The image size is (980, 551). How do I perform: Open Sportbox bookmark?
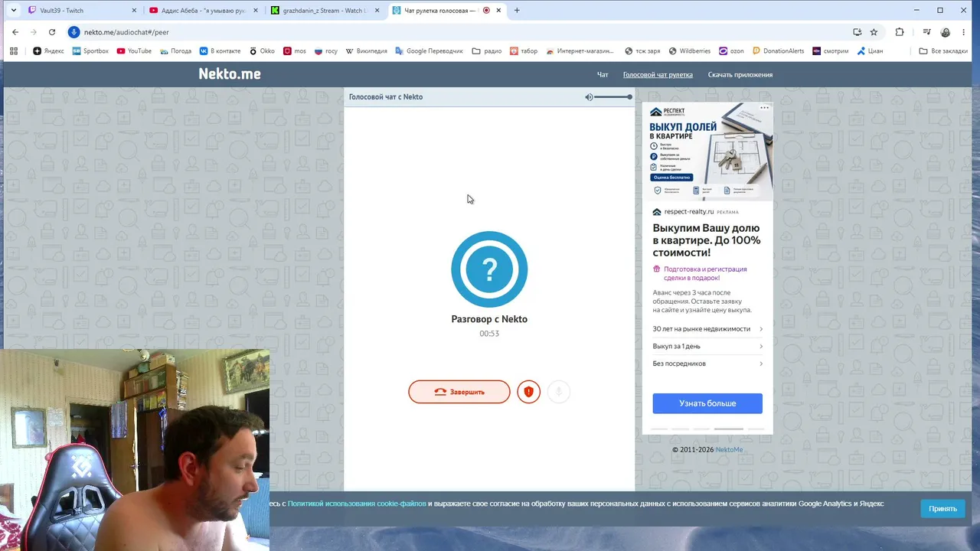(90, 51)
